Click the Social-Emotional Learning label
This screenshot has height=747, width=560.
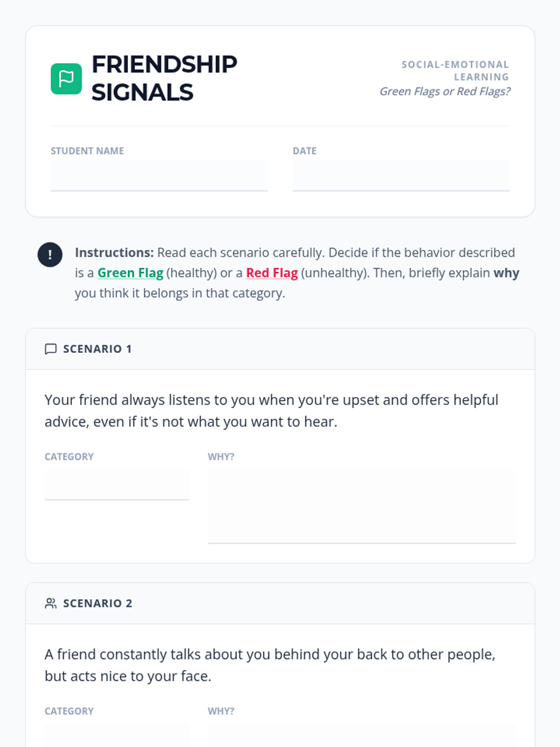click(x=455, y=70)
